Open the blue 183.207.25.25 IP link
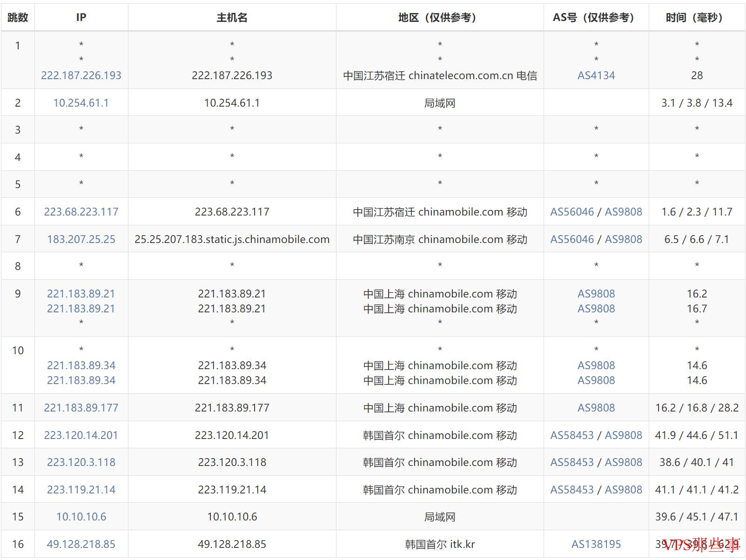 click(x=81, y=239)
